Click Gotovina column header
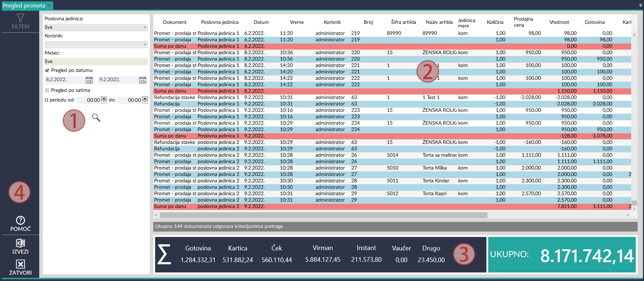 (x=594, y=22)
